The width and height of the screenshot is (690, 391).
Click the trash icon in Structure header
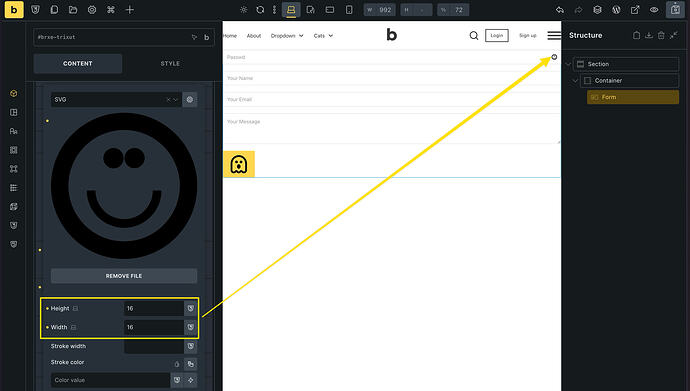(x=661, y=35)
